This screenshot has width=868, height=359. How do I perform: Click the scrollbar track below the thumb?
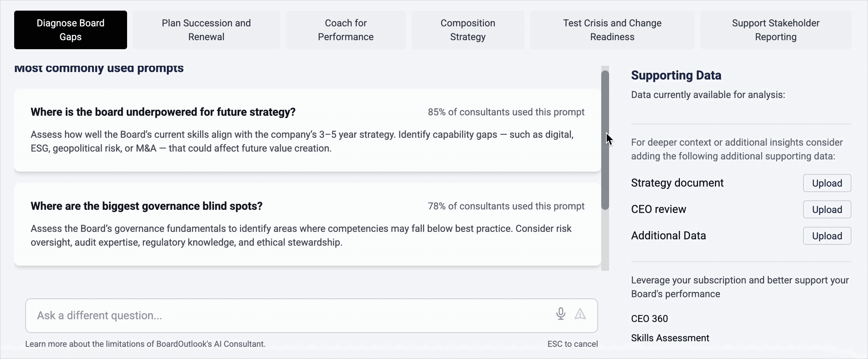point(605,240)
